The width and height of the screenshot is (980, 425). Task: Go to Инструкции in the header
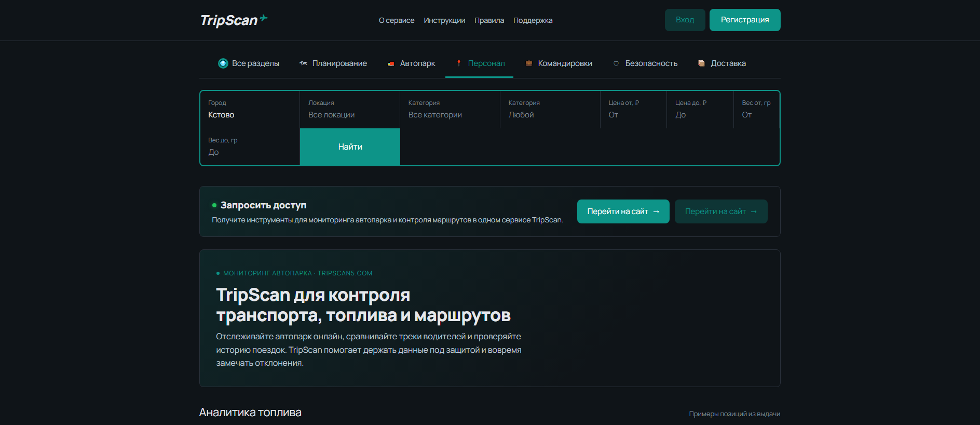(x=444, y=20)
